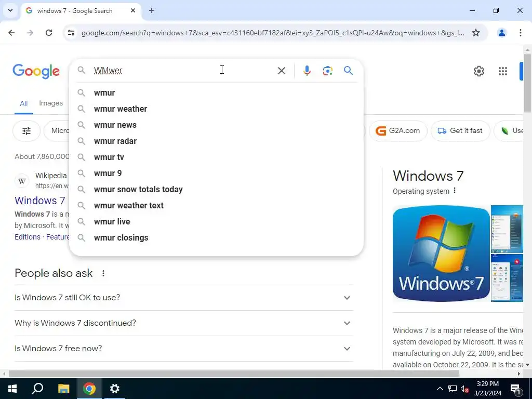Select suggestion "wmur live"
Viewport: 532px width, 399px height.
coord(216,221)
